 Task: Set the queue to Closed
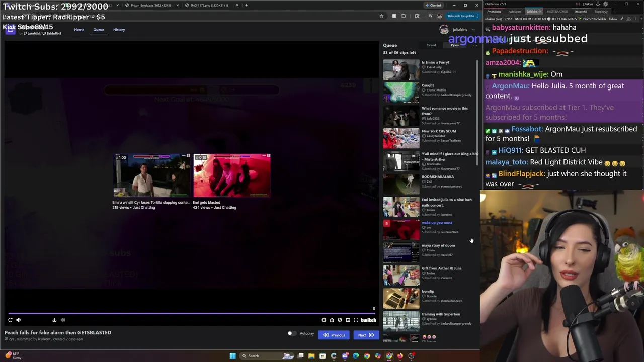coord(431,45)
